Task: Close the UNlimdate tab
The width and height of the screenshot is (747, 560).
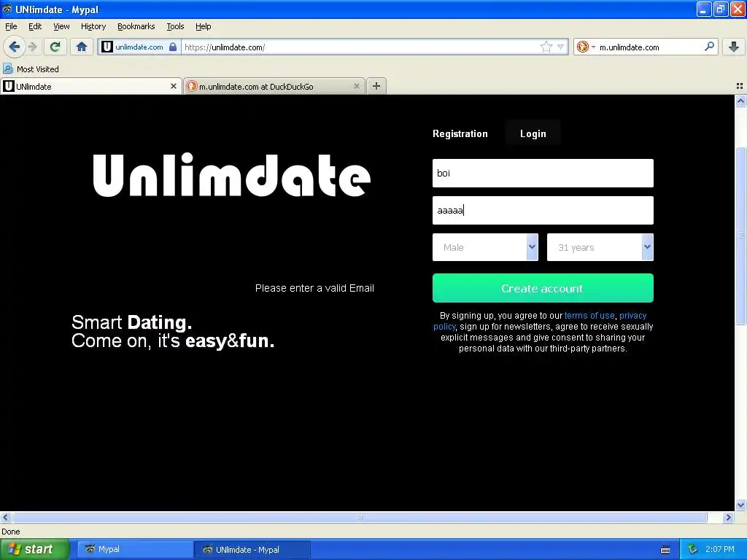Action: pos(174,86)
